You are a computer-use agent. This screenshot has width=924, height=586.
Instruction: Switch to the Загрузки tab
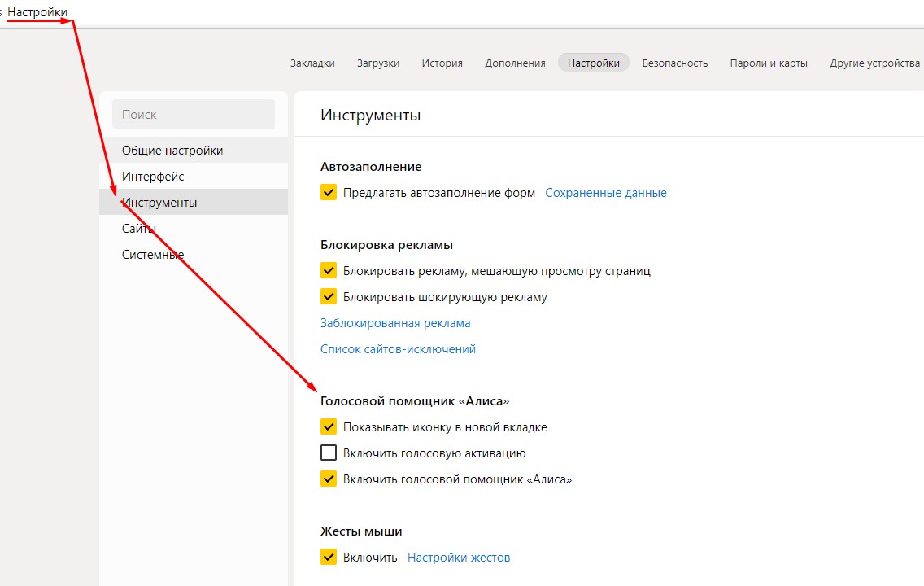point(378,63)
